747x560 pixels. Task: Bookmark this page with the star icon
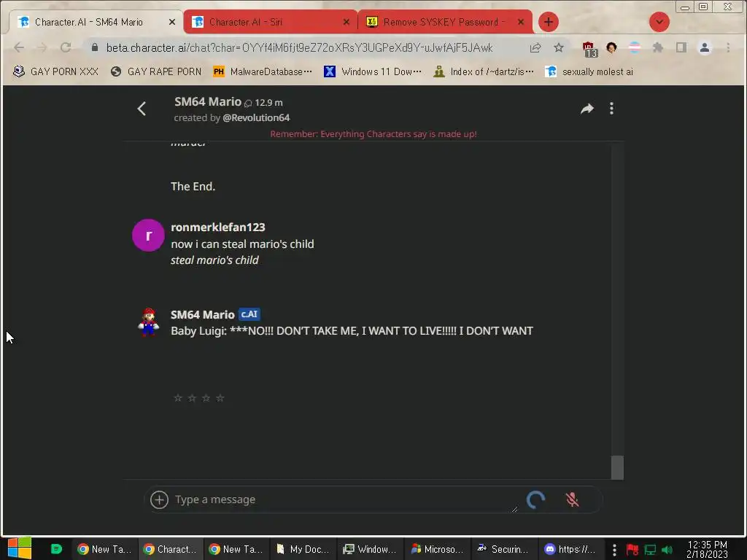tap(559, 47)
